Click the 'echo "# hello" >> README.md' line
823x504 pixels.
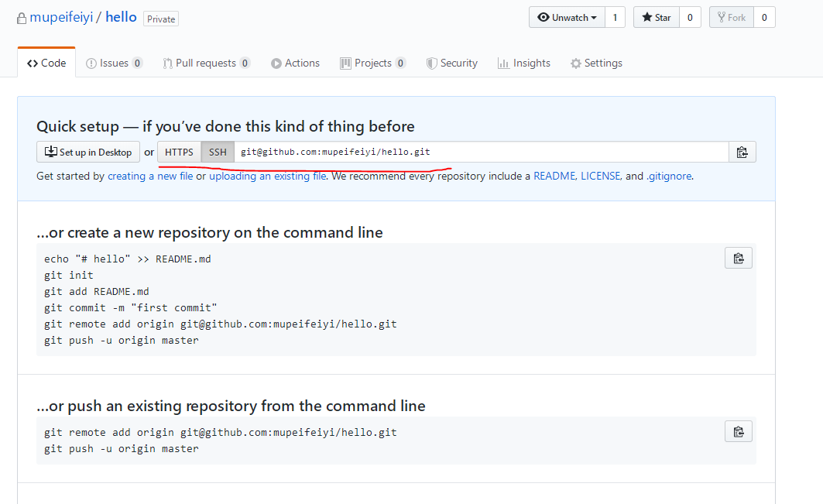point(128,259)
